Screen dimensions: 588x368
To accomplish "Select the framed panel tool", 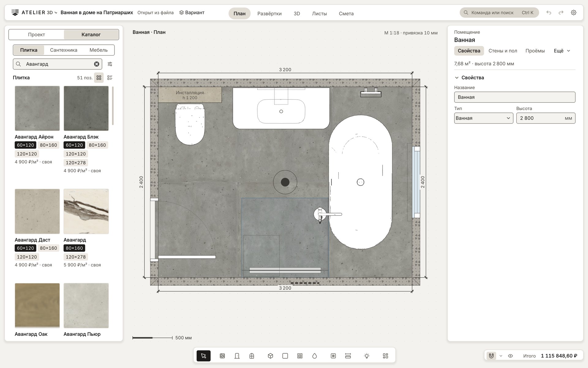I will (300, 356).
